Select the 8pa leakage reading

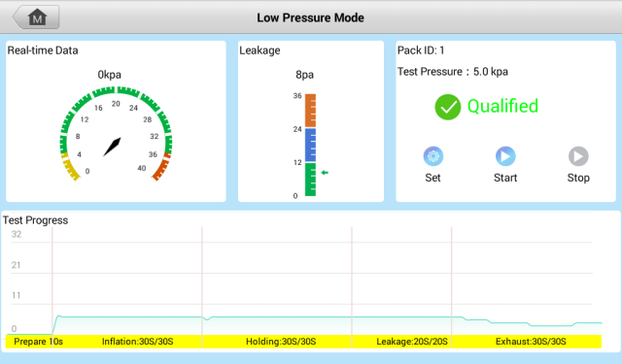pyautogui.click(x=304, y=75)
